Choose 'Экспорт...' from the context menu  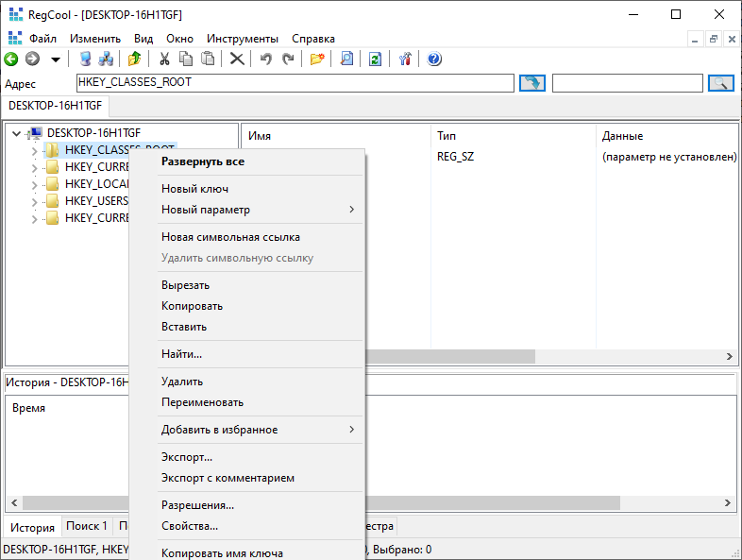point(187,457)
